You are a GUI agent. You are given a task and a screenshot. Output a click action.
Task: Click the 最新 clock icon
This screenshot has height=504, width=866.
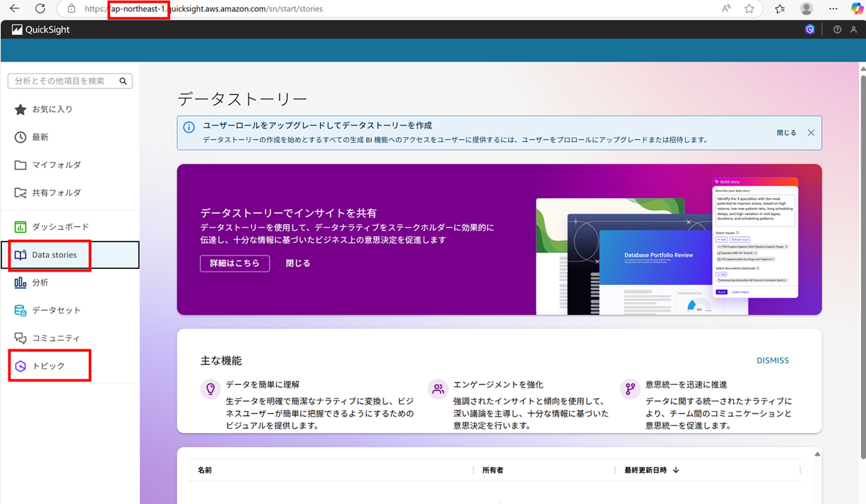20,137
